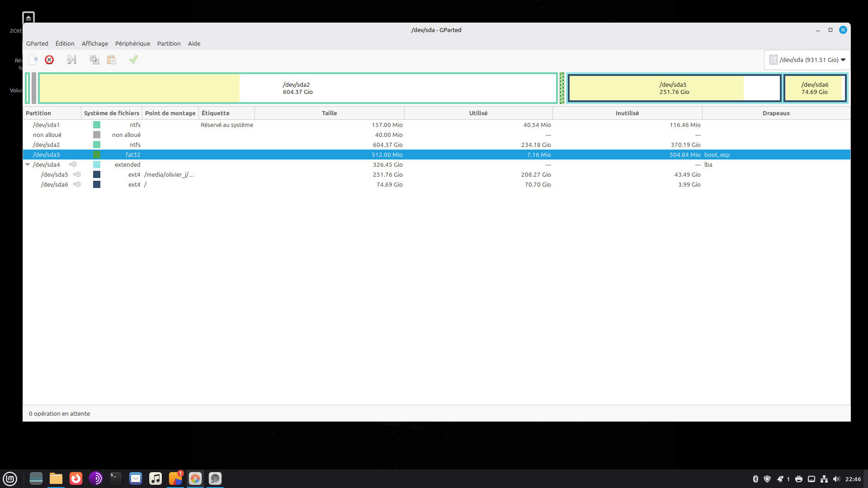Open the Partition menu
This screenshot has height=488, width=868.
pyautogui.click(x=169, y=43)
